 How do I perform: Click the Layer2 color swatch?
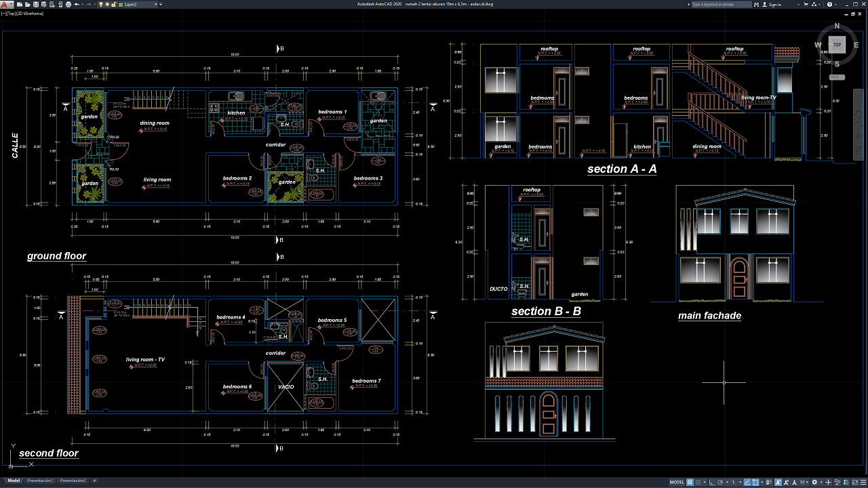click(x=121, y=5)
